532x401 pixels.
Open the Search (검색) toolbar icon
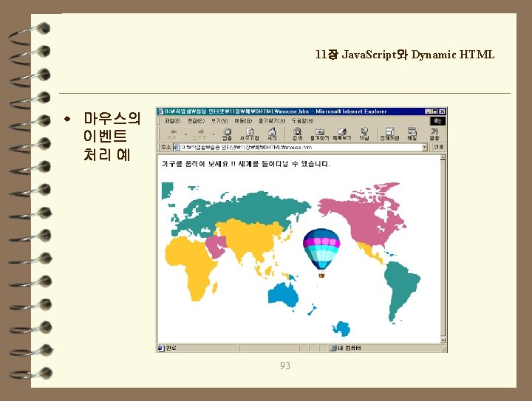click(298, 134)
